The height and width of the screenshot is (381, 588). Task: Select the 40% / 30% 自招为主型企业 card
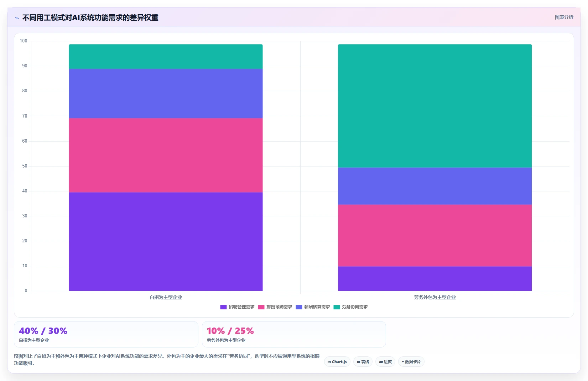106,334
